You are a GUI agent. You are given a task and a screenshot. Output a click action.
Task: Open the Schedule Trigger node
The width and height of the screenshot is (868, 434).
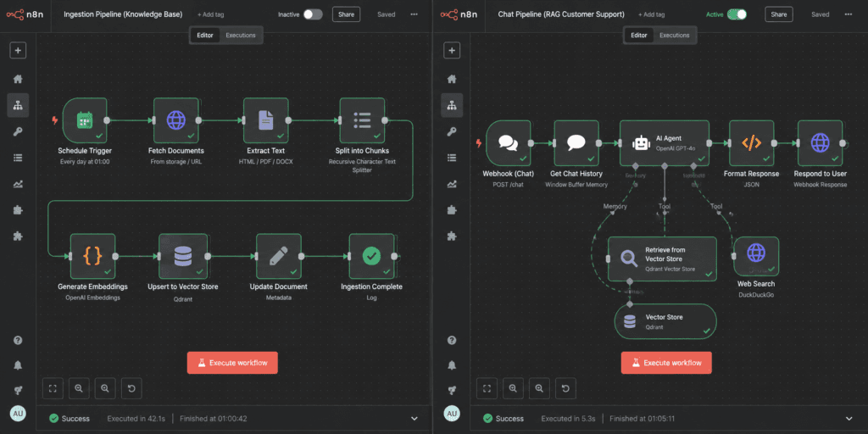85,120
